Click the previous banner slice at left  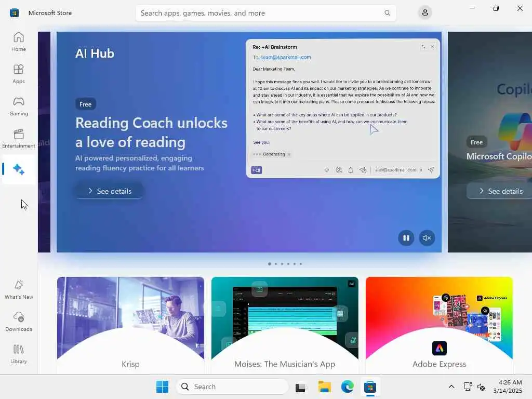[x=44, y=142]
